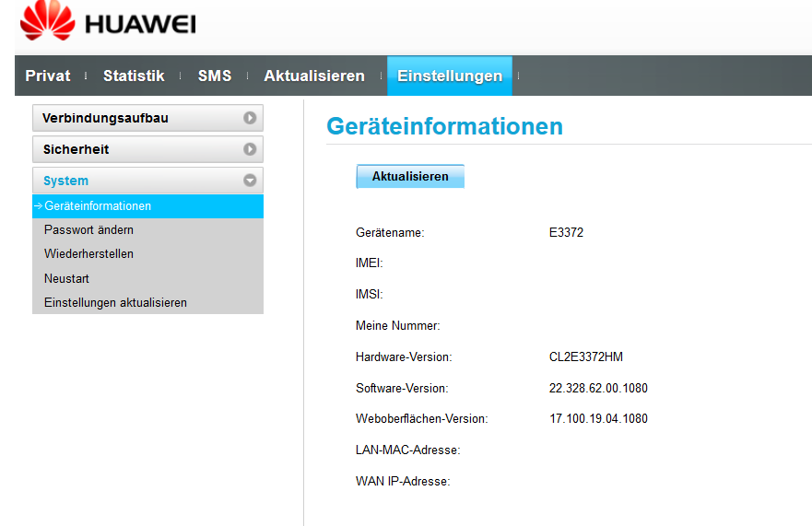The image size is (812, 526).
Task: Open the SMS tab
Action: tap(215, 76)
